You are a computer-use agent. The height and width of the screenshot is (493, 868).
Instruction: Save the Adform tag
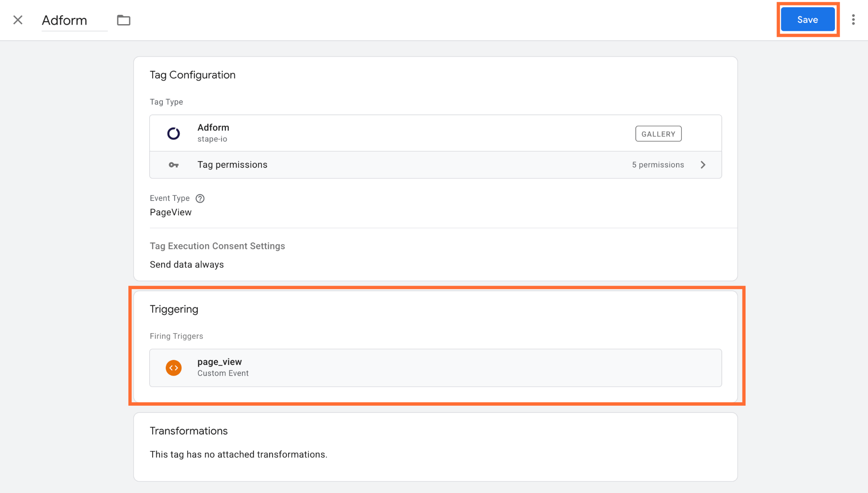tap(807, 19)
